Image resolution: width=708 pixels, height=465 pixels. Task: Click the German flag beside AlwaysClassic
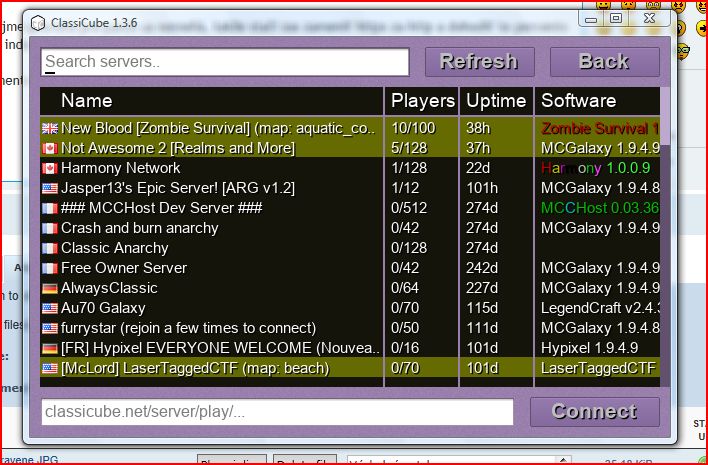(50, 288)
